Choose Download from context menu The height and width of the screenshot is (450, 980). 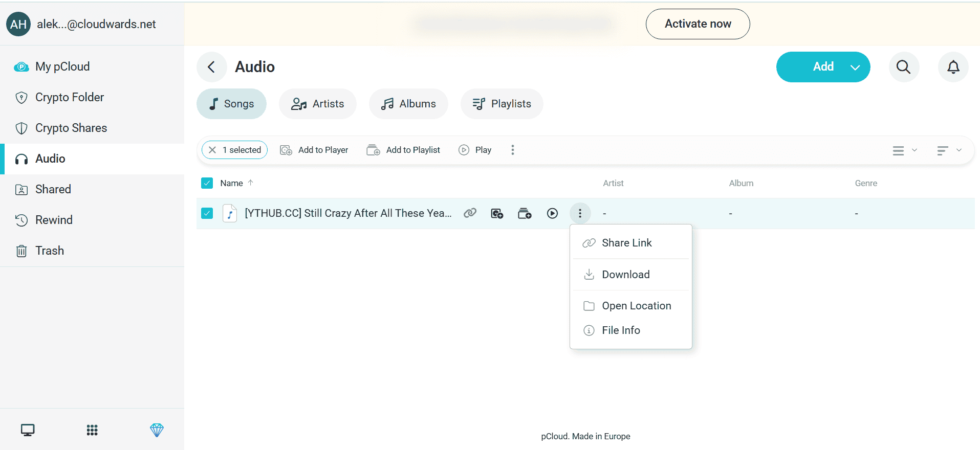(631, 275)
